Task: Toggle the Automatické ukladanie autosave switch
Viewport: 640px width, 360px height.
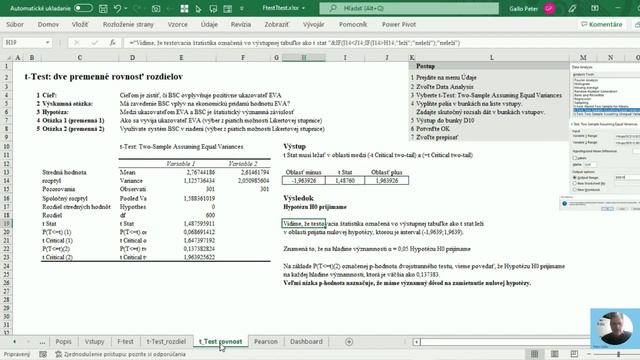Action: pos(83,8)
